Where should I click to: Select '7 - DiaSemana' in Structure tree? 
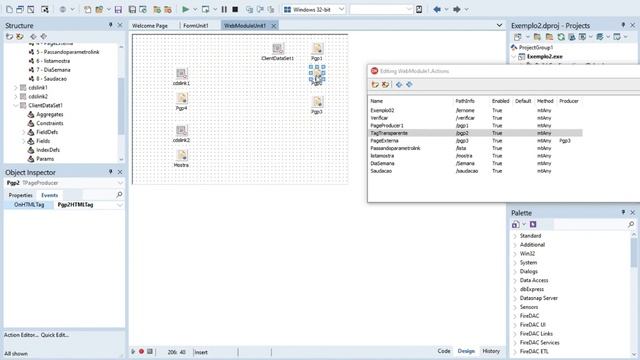pos(53,70)
